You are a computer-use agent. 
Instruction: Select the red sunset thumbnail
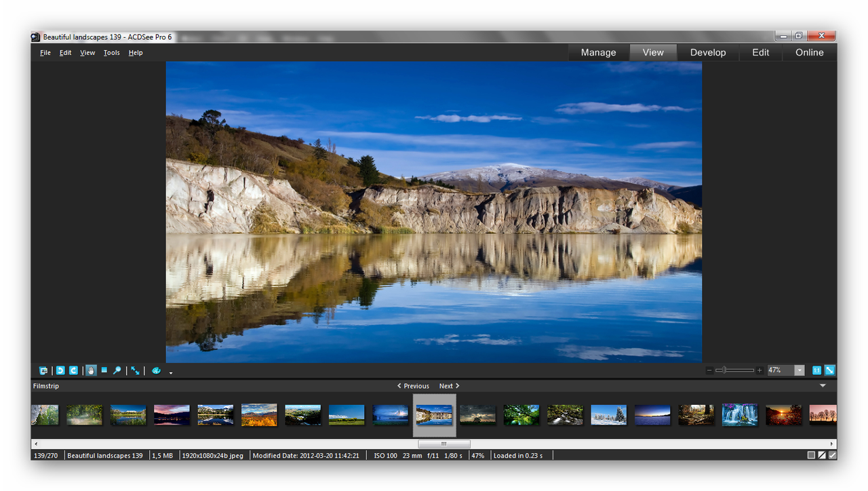pos(784,415)
